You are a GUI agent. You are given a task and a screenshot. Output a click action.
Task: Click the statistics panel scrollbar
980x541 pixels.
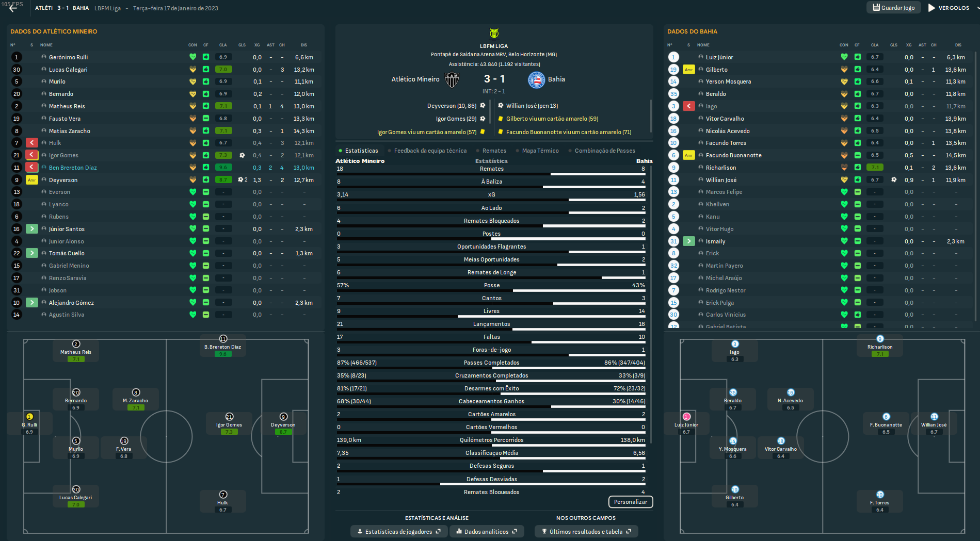(x=651, y=303)
